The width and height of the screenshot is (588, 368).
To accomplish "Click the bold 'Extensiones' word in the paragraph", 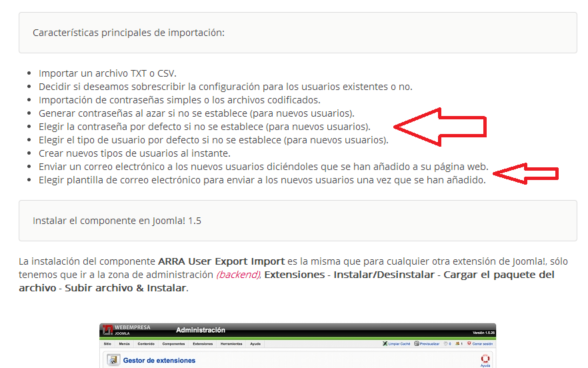I will coord(295,275).
